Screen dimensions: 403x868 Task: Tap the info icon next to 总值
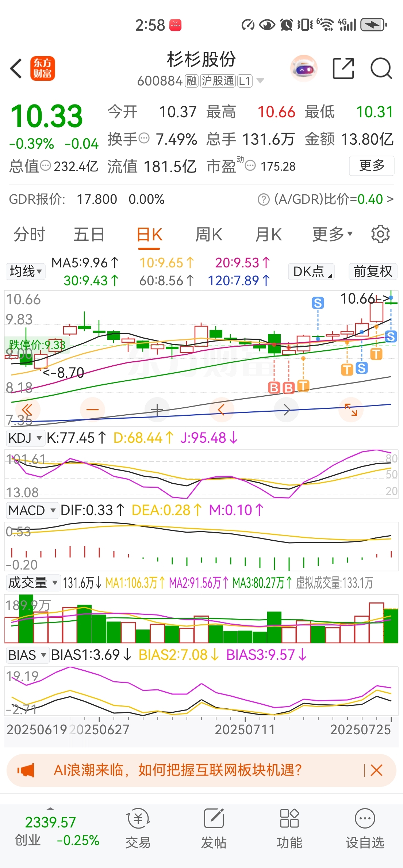pos(46,165)
